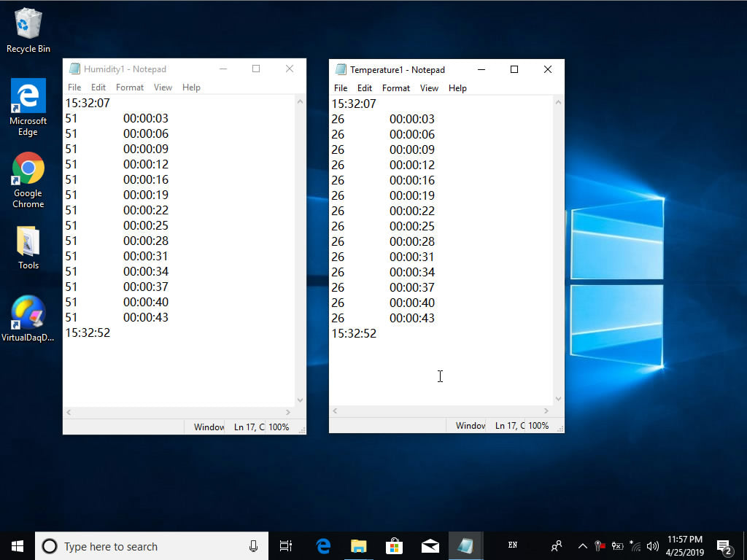
Task: Click the Humidity1 Notepad title bar icon
Action: 74,69
